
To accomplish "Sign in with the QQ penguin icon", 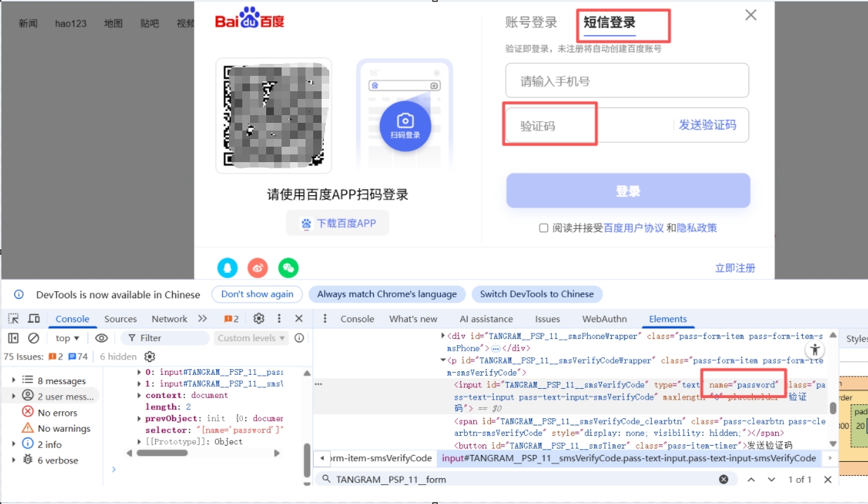I will tap(228, 267).
